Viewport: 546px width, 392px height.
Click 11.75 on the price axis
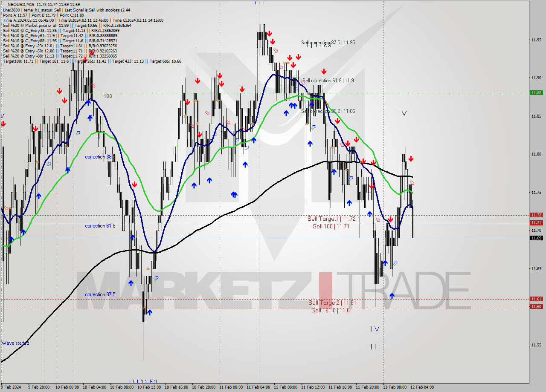(x=536, y=193)
